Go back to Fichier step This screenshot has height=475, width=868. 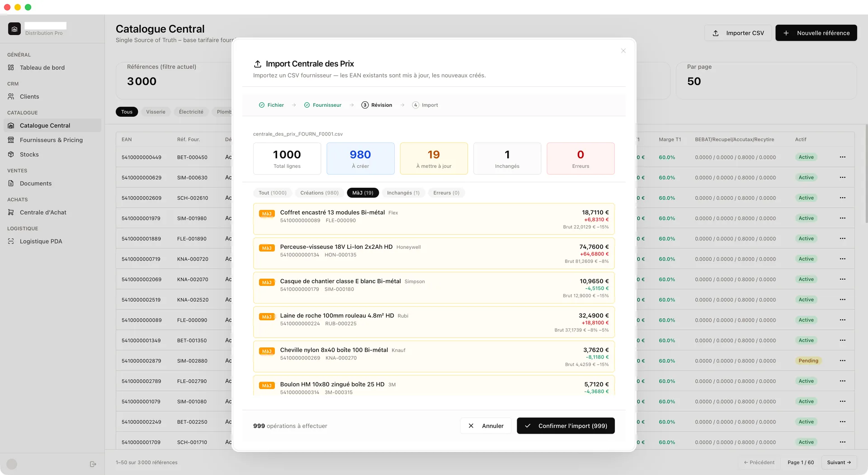coord(271,105)
